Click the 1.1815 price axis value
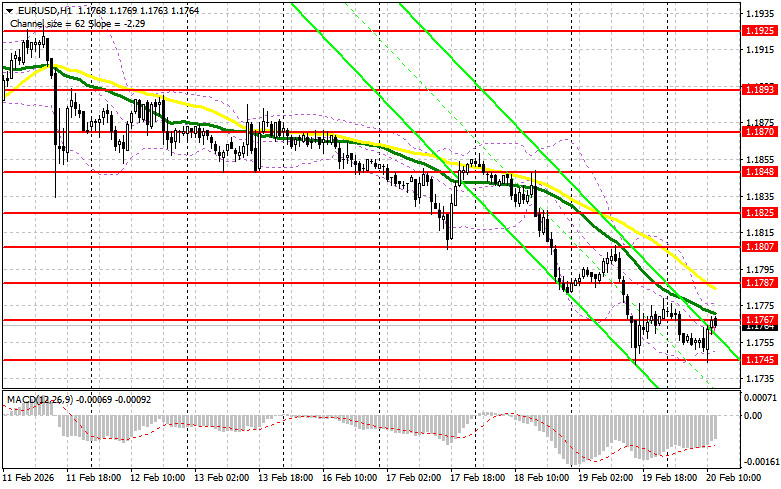Viewport: 781px width, 489px height. click(760, 233)
